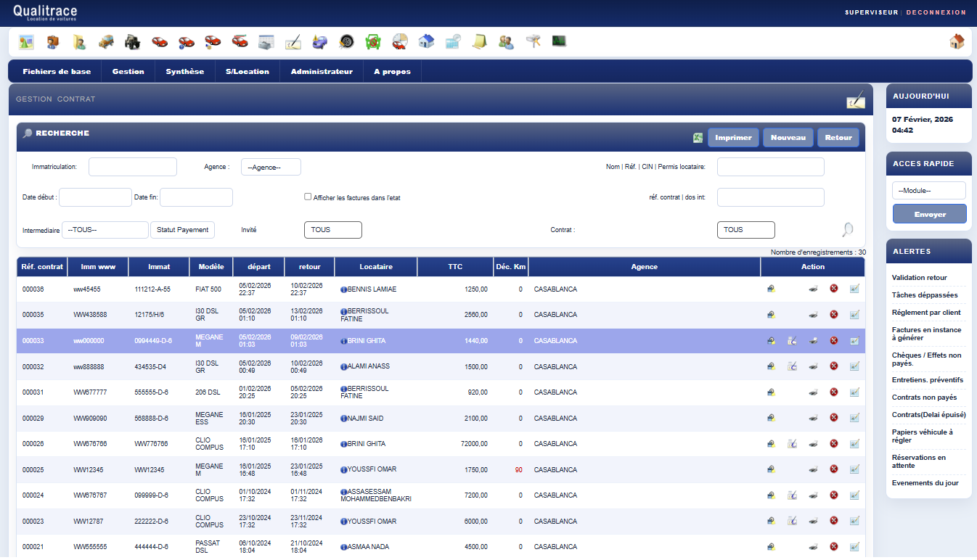This screenshot has width=977, height=560.
Task: Delete contract 000036 with red X icon
Action: coord(834,289)
